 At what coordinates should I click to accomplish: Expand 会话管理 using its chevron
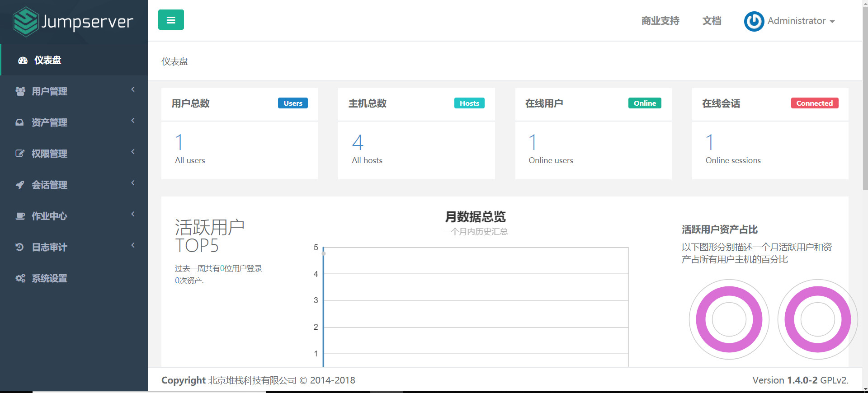[x=133, y=183]
